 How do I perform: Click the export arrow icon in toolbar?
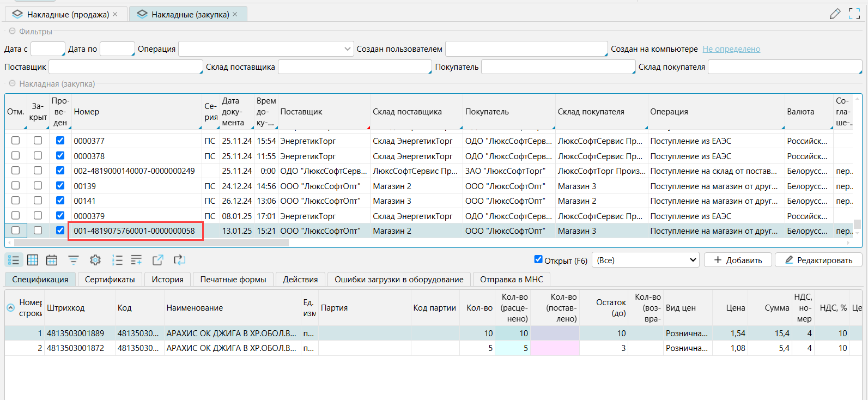click(158, 260)
